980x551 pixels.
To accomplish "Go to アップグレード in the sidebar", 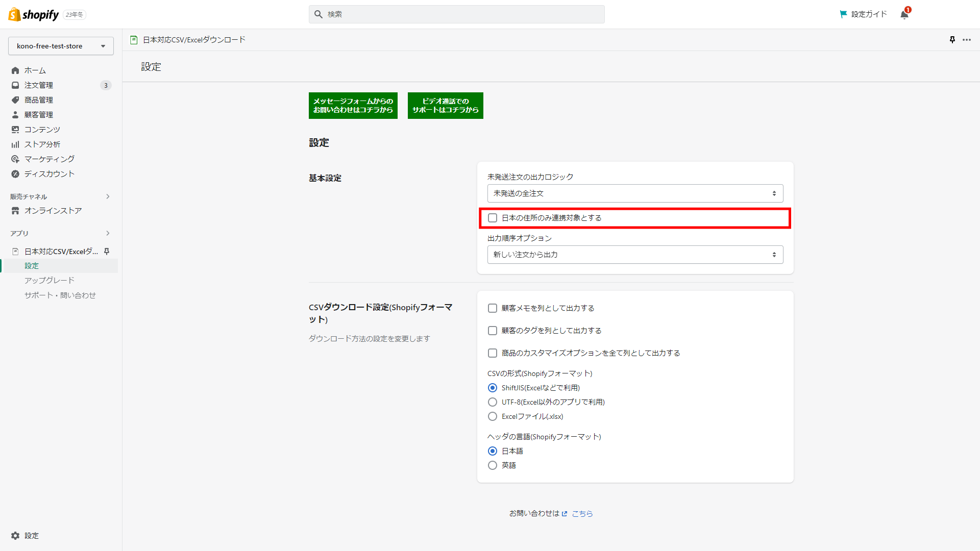I will 50,280.
